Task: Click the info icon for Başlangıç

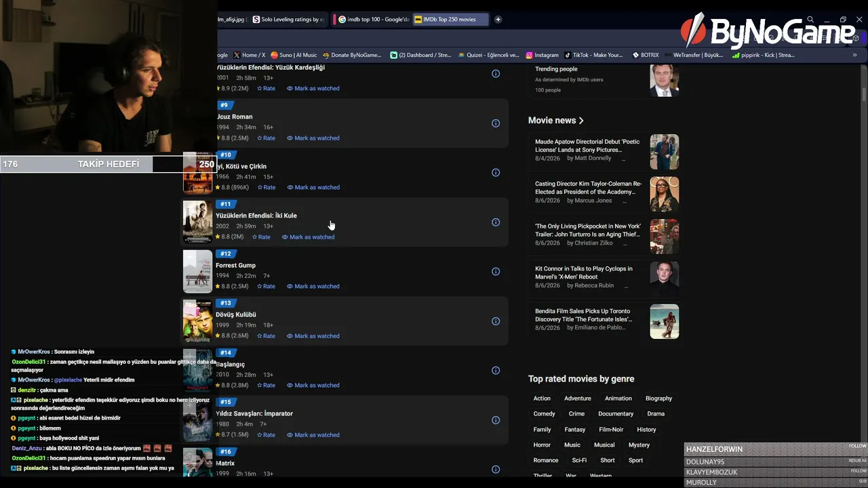Action: coord(496,371)
